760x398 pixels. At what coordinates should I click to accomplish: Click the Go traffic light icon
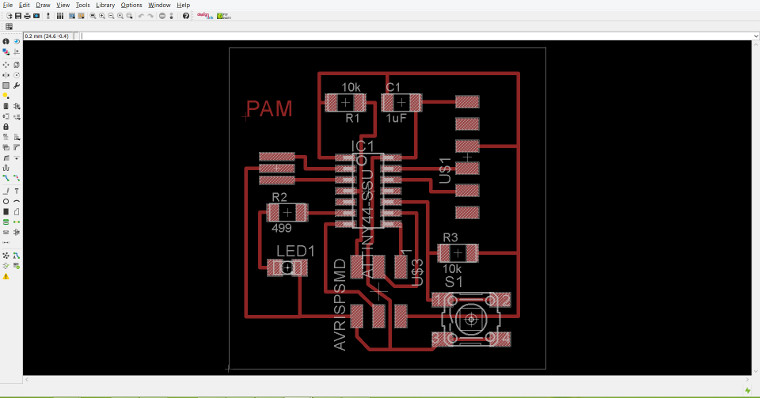pos(171,16)
